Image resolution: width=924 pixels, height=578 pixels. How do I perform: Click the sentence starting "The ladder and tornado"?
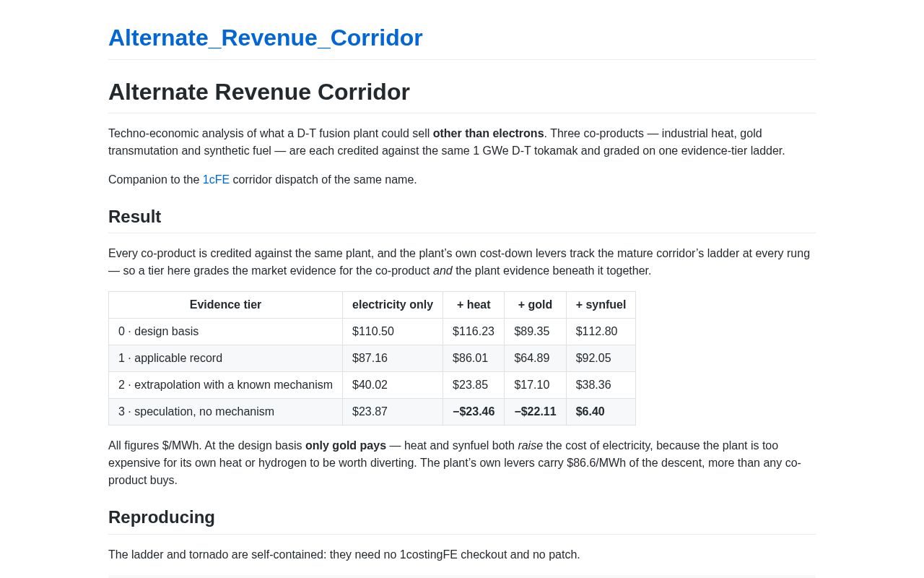(x=344, y=555)
